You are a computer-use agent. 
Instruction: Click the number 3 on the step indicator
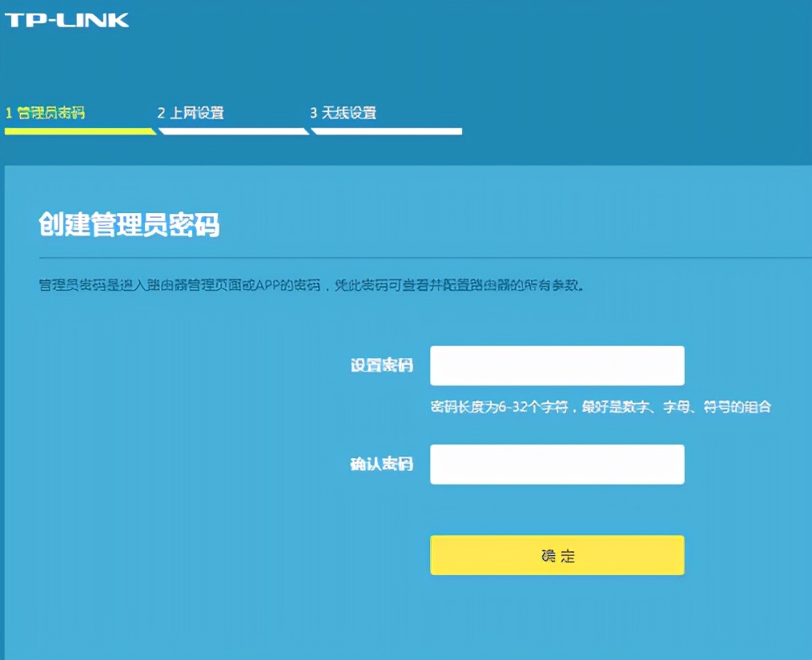coord(316,113)
